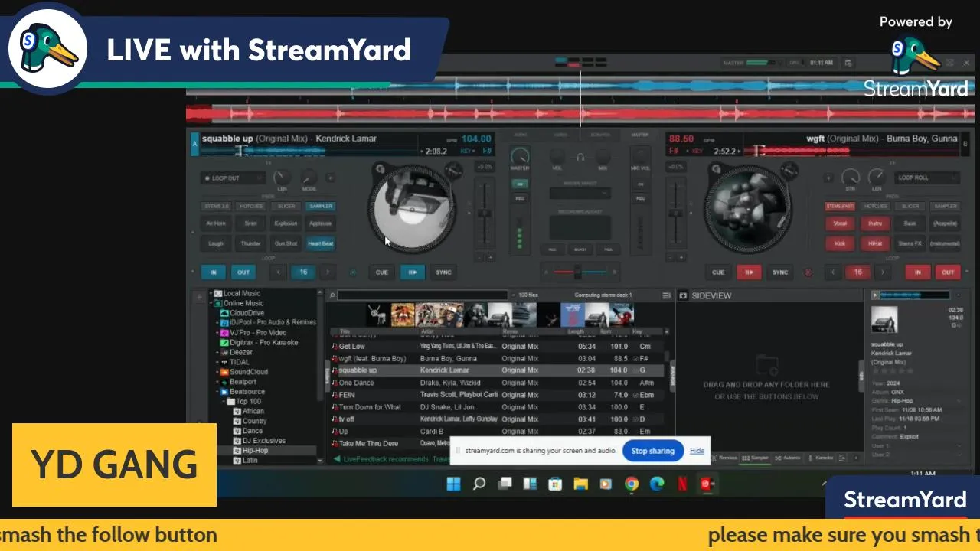Viewport: 980px width, 551px height.
Task: Open Google Chrome from taskbar
Action: tap(632, 484)
